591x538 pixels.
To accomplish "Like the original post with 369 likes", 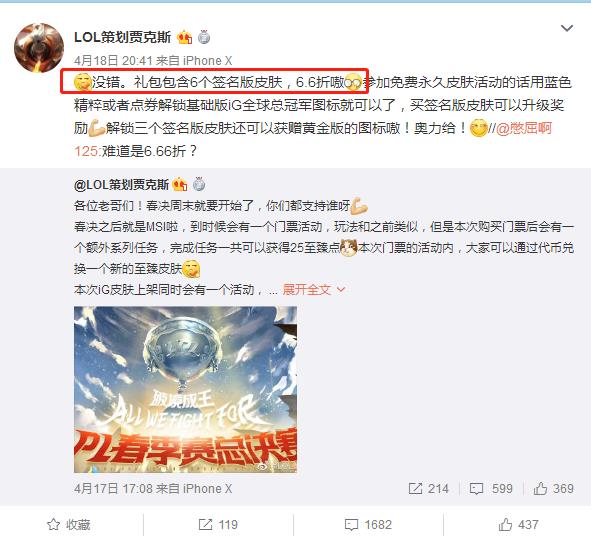I will pos(553,489).
